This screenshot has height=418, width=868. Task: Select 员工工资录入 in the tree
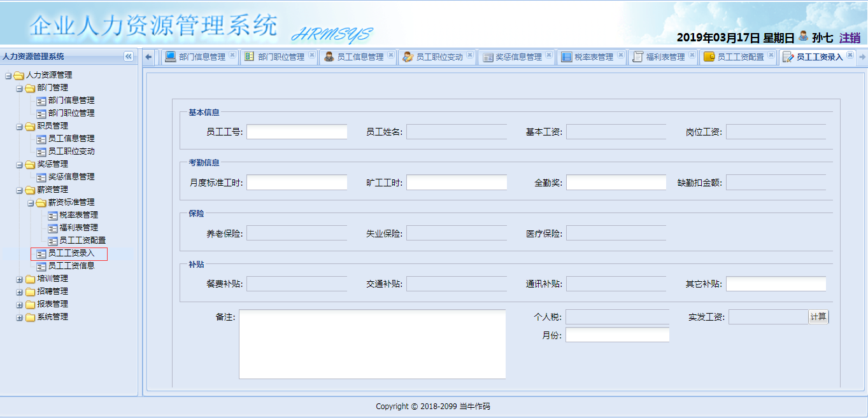coord(71,253)
